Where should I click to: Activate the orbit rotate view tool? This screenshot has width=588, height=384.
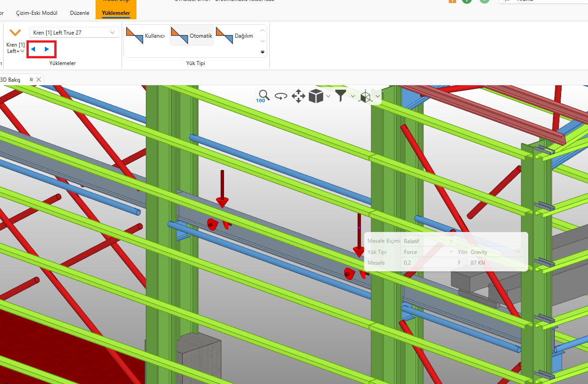point(281,96)
